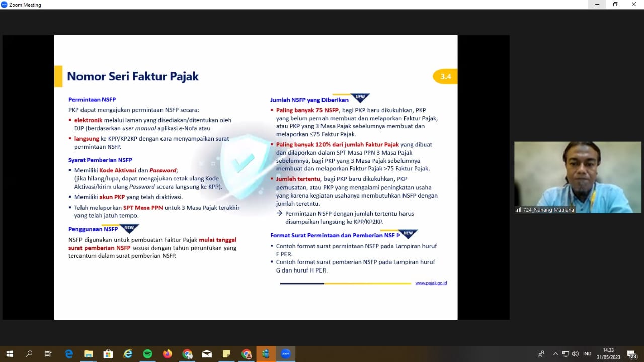Select the 724_Nanang Maulana video thumbnail
This screenshot has width=644, height=362.
click(578, 177)
